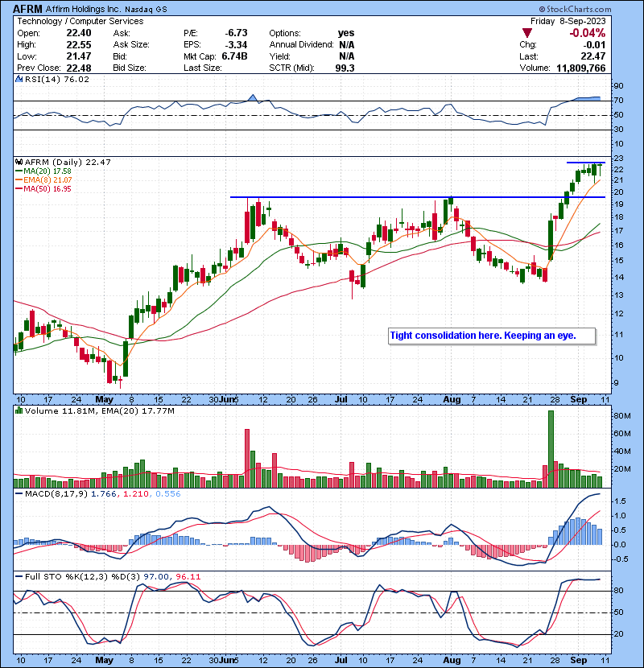
Task: Click the 1.5 label on MACD axis
Action: pyautogui.click(x=621, y=501)
